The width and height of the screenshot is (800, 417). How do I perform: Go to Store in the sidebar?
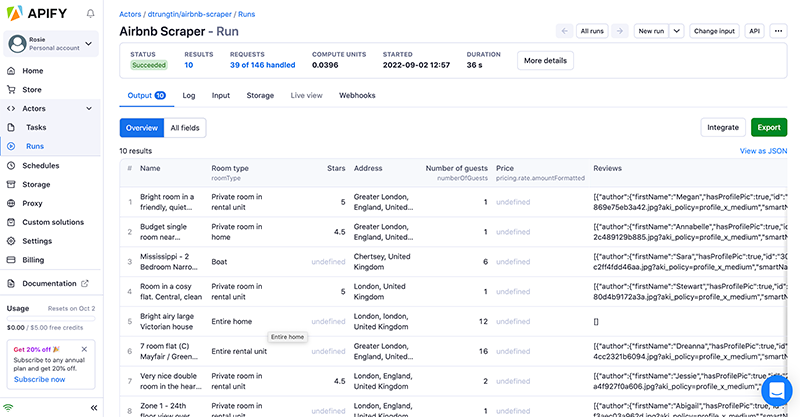tap(32, 90)
